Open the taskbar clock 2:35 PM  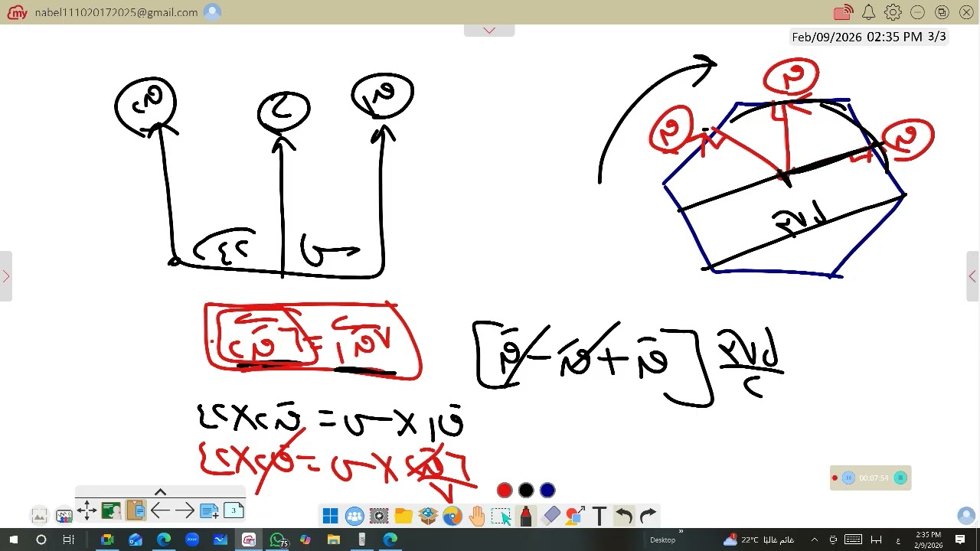pyautogui.click(x=928, y=540)
